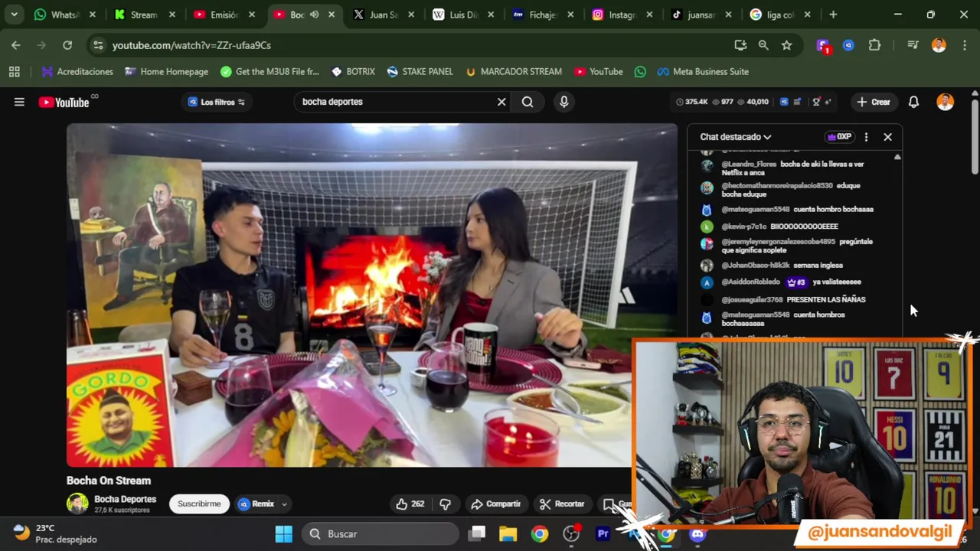The height and width of the screenshot is (551, 980).
Task: Expand the Chat destacado dropdown
Action: [735, 137]
